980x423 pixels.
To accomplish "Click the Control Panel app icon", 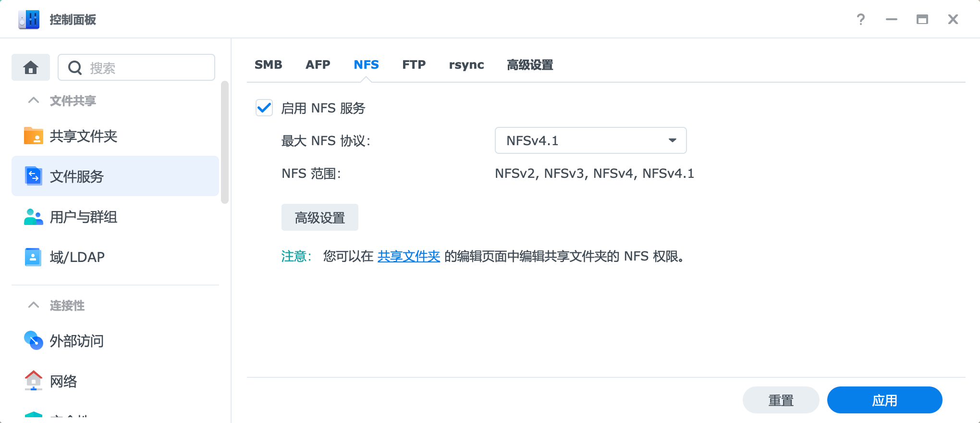I will click(29, 20).
